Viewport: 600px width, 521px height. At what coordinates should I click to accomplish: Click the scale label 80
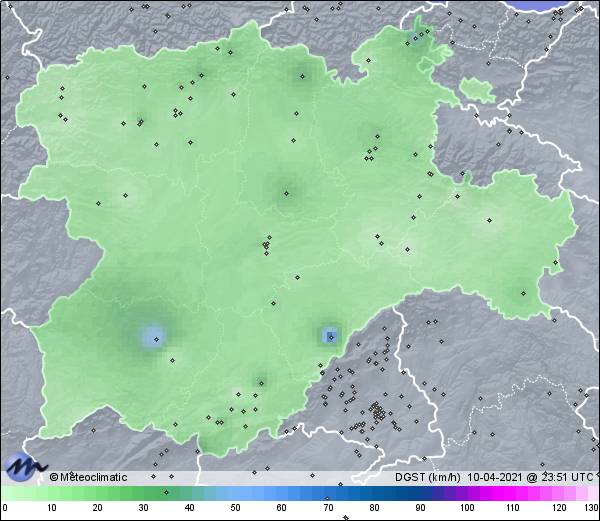tap(374, 508)
